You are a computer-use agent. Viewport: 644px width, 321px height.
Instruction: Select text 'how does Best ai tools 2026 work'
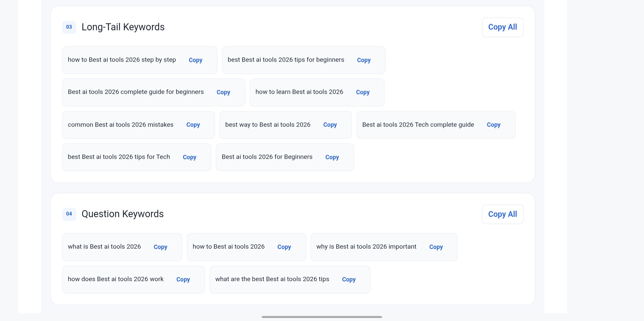tap(116, 279)
